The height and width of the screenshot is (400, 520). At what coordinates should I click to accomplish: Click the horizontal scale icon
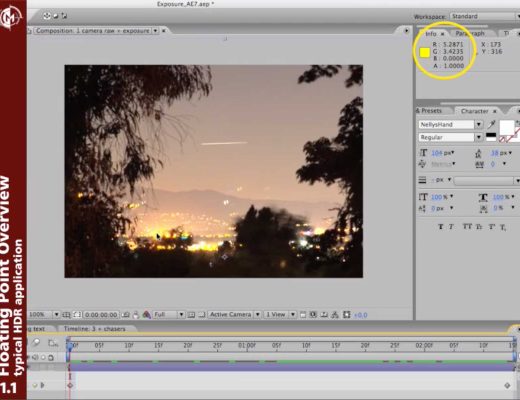click(x=483, y=197)
